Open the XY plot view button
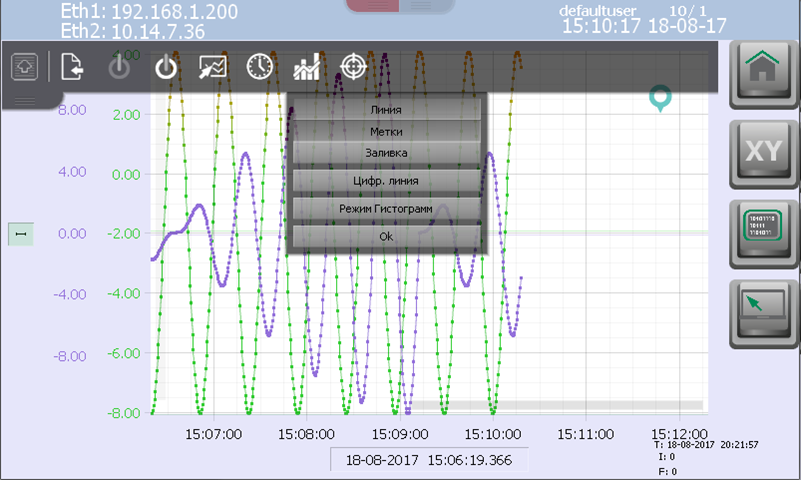Image resolution: width=801 pixels, height=480 pixels. point(763,155)
